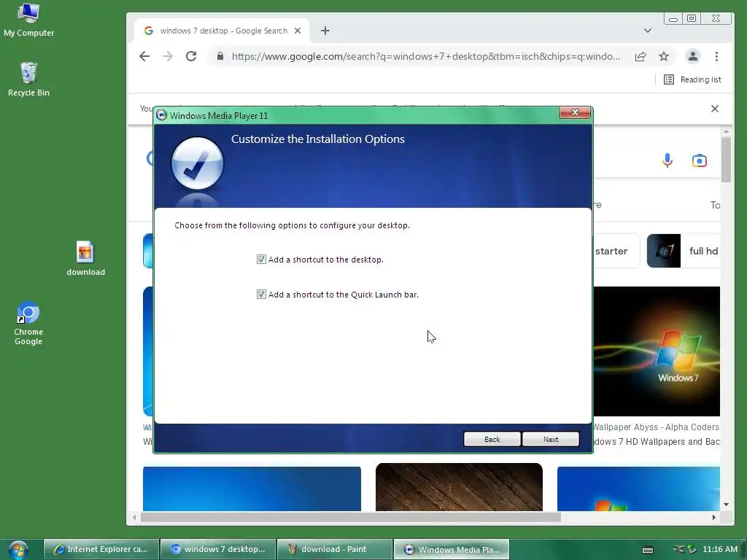The height and width of the screenshot is (560, 747).
Task: Open the blue Windows logo thumbnail bottom right
Action: (x=638, y=489)
